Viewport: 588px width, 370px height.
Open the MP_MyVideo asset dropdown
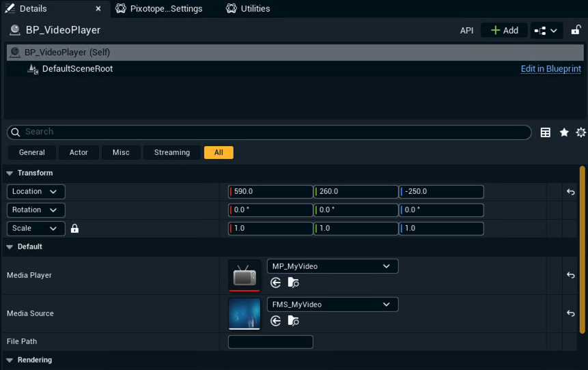point(333,266)
